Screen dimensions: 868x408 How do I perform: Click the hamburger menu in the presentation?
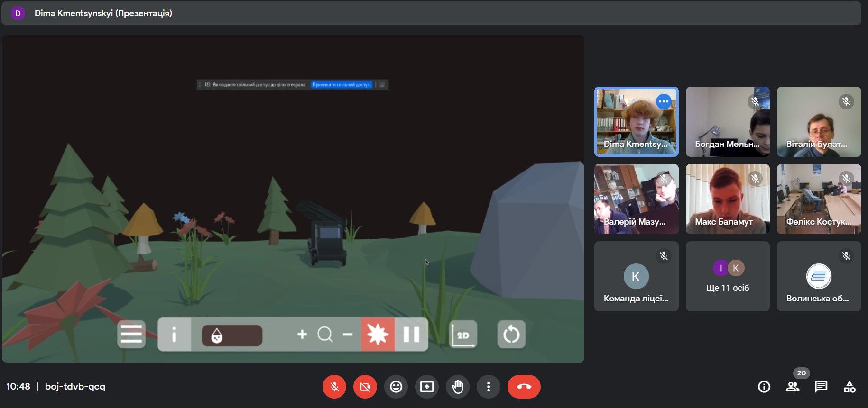point(131,335)
